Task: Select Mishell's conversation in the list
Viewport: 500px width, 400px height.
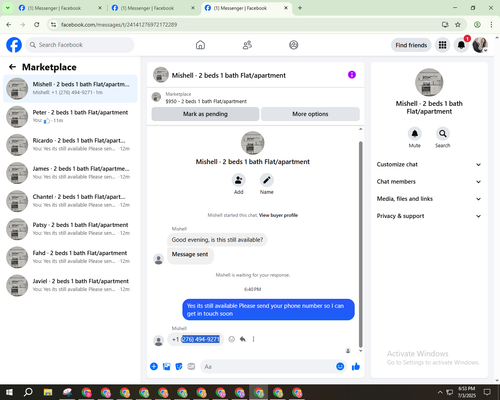Action: pos(70,89)
